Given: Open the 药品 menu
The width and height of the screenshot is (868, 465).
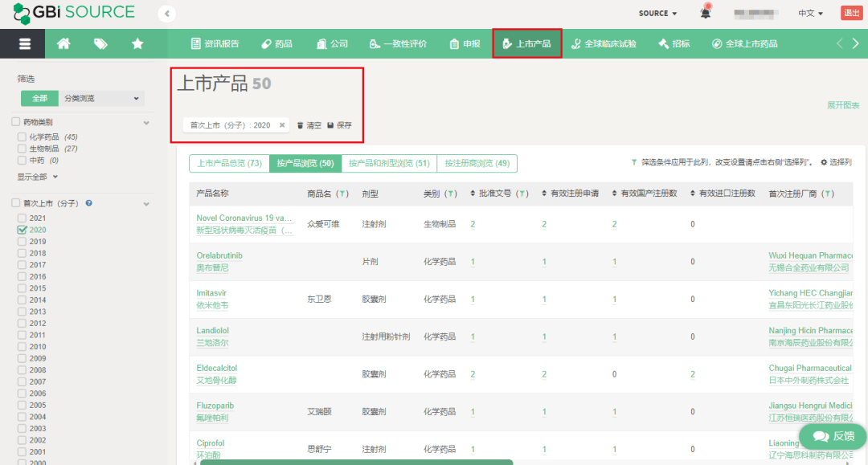Looking at the screenshot, I should tap(276, 43).
